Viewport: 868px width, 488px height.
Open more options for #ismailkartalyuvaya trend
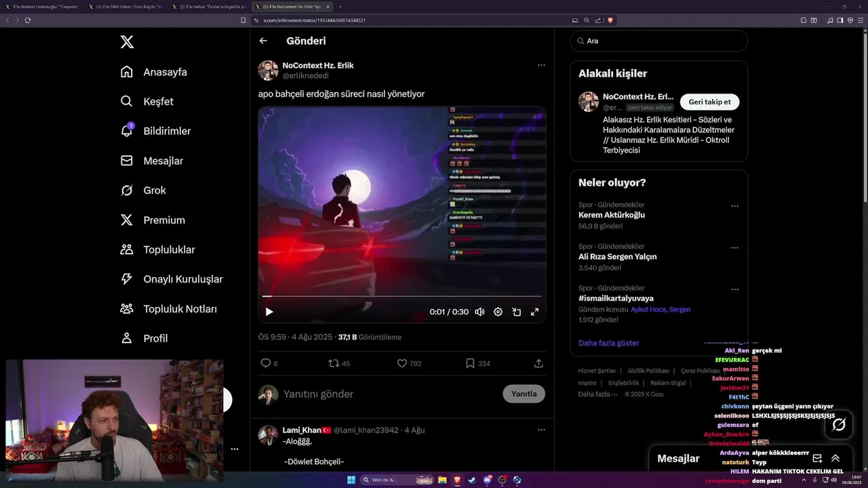[734, 289]
